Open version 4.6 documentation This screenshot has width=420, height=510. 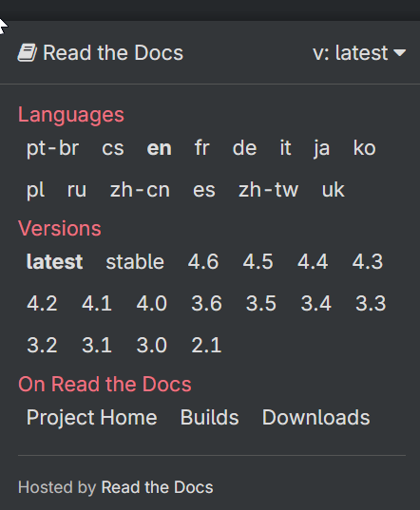click(x=203, y=261)
